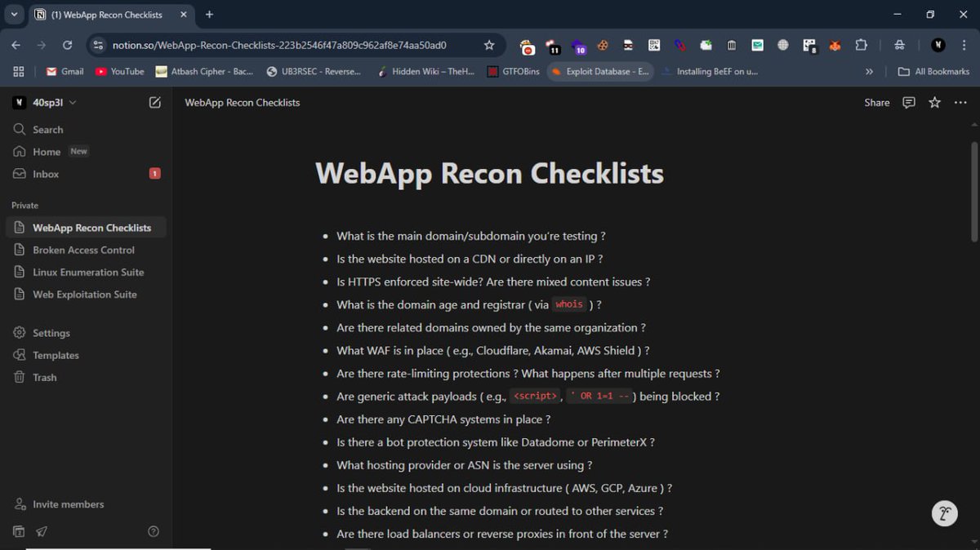Open the page options ellipsis menu
This screenshot has height=550, width=980.
pyautogui.click(x=960, y=102)
